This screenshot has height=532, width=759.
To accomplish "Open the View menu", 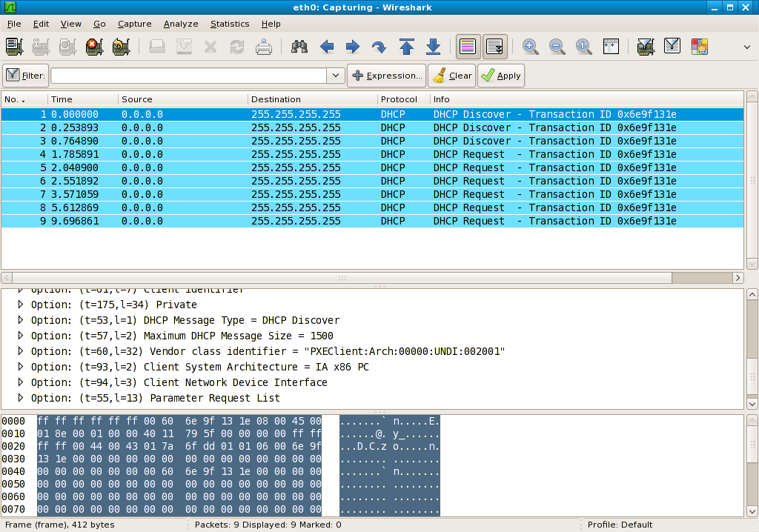I will pos(70,24).
